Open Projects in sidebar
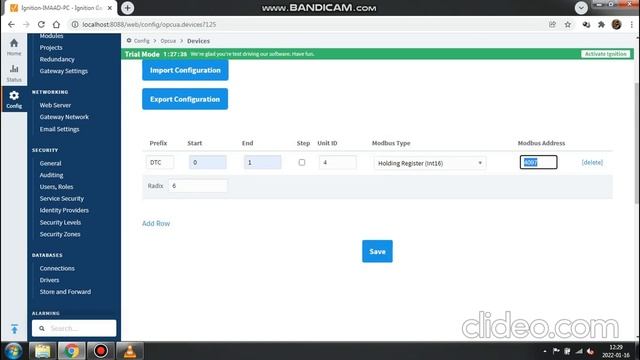 tap(51, 47)
